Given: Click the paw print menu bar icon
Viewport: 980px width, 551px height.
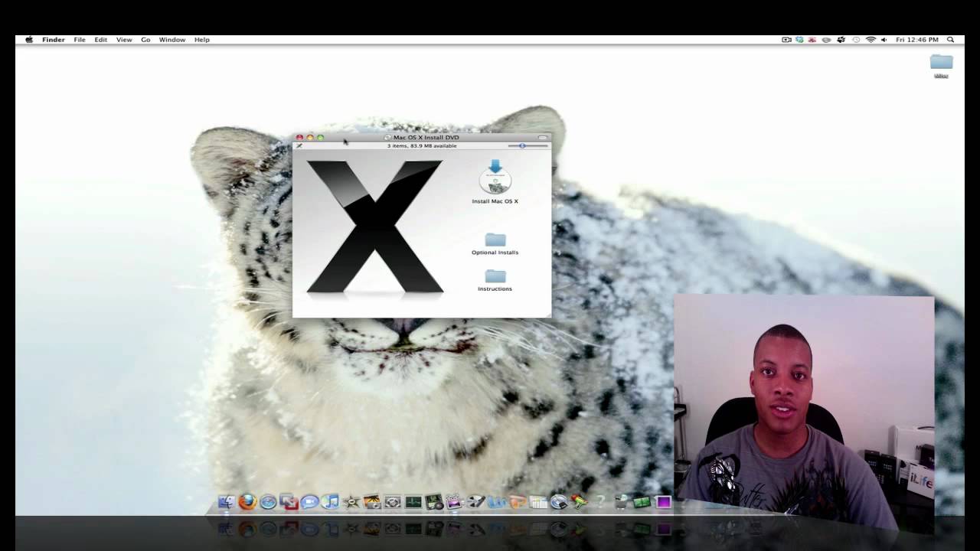Looking at the screenshot, I should [841, 40].
